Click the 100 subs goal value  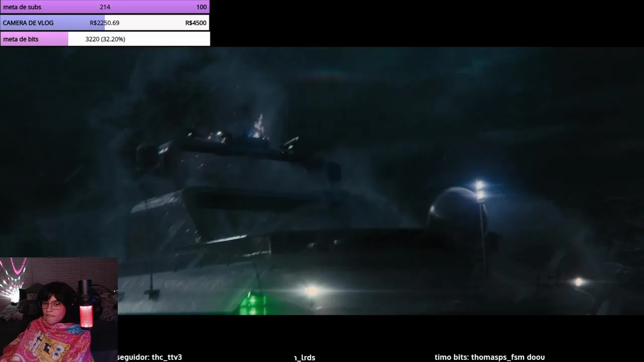(201, 7)
